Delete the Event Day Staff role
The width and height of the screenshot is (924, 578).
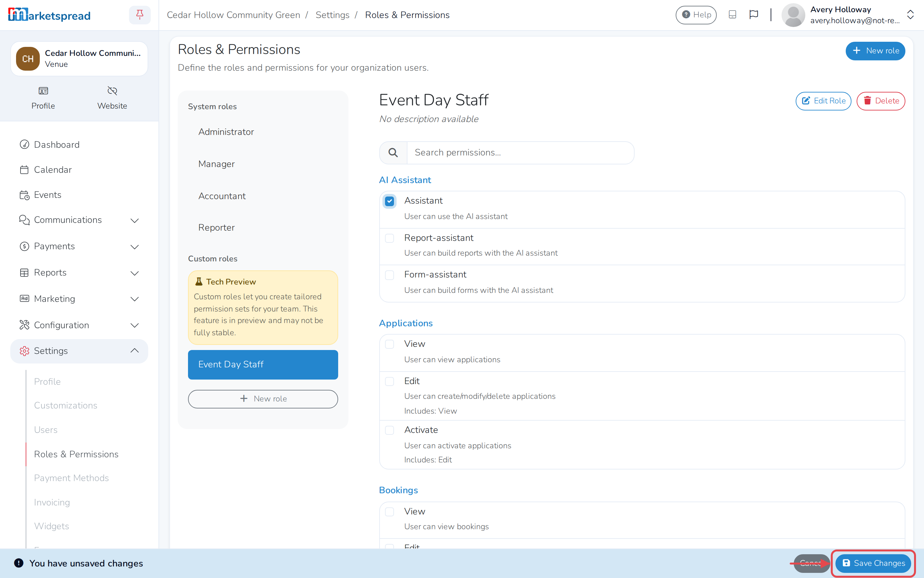[880, 101]
